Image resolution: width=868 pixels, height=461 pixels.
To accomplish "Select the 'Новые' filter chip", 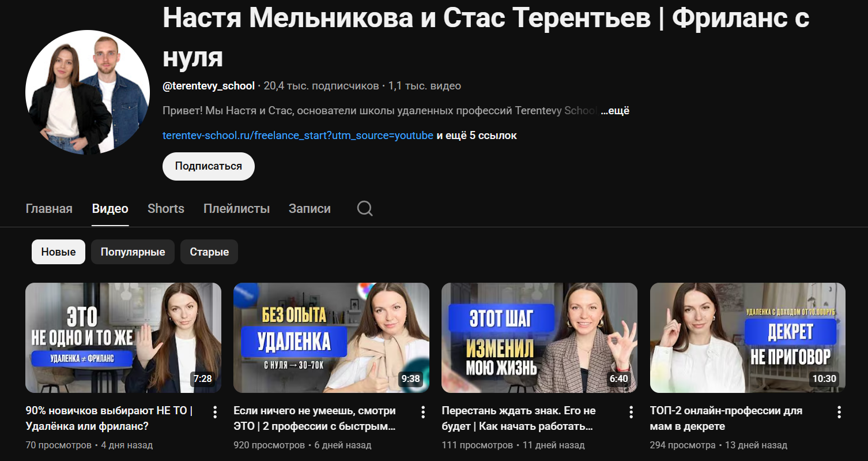I will tap(58, 252).
